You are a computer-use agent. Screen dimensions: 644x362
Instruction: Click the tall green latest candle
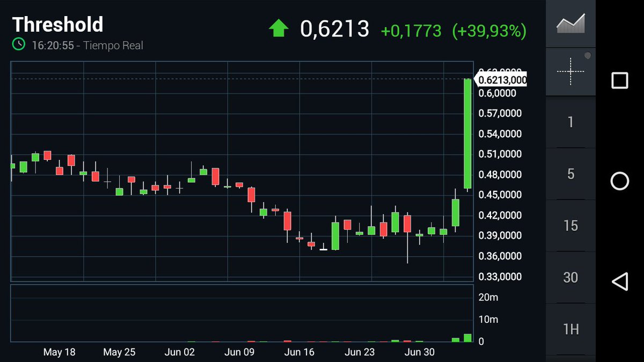(x=468, y=134)
